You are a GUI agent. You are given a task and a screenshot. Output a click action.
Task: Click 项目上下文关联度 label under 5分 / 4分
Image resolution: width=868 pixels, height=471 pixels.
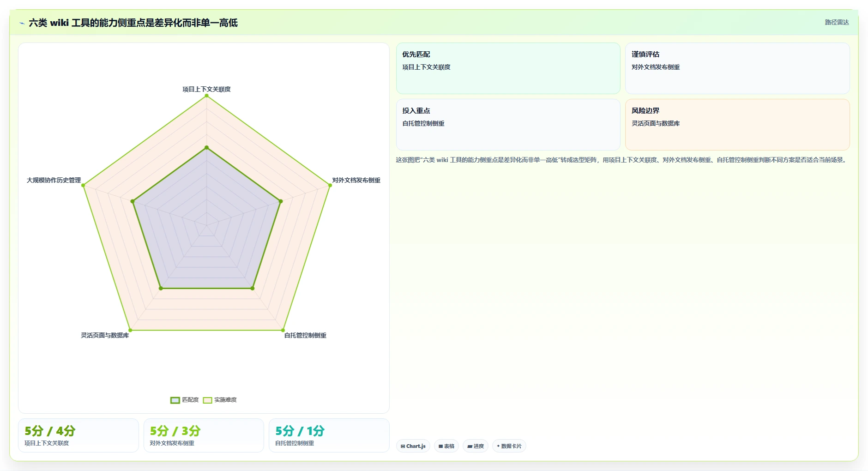[x=47, y=443]
